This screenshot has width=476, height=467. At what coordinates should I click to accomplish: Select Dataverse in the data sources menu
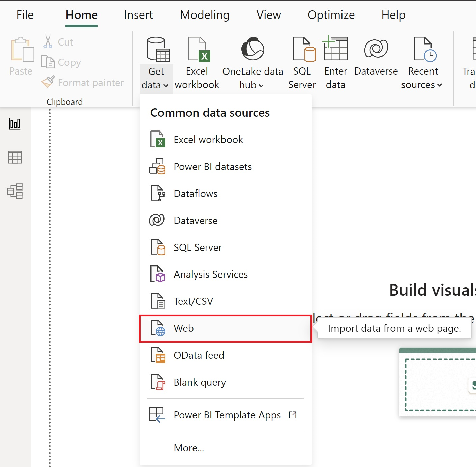[226, 221]
